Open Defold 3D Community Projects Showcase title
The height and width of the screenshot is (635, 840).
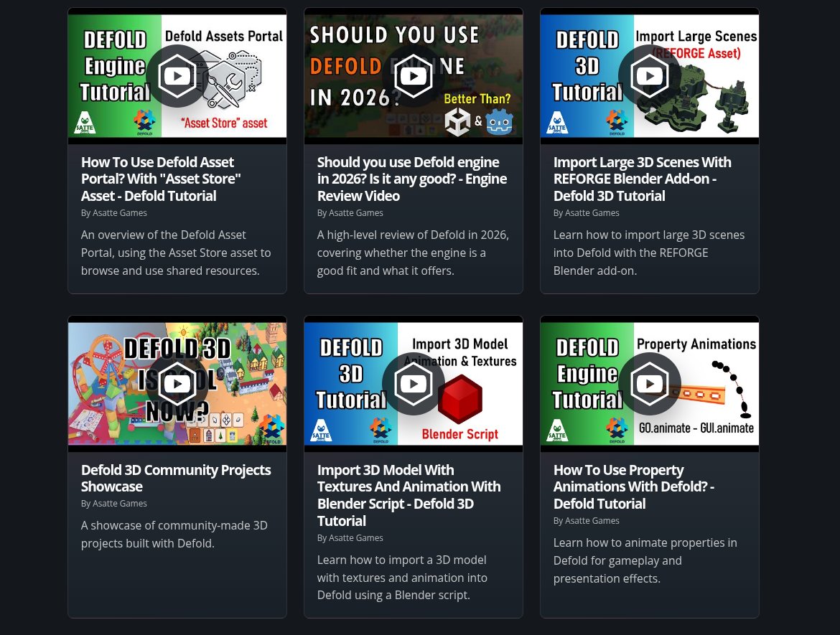[x=176, y=478]
